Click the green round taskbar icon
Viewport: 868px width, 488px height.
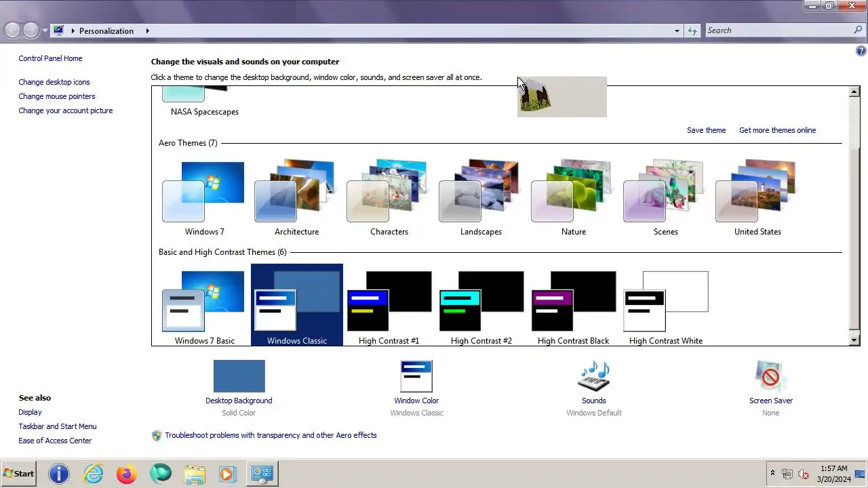pyautogui.click(x=161, y=474)
